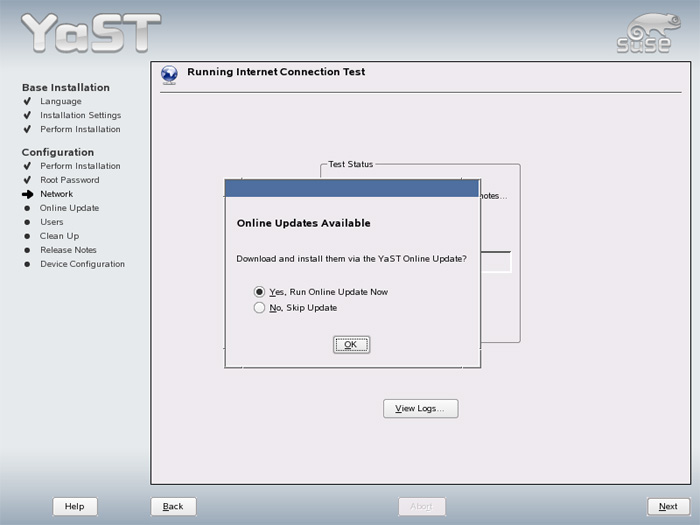Click the checkmark beside Base Installation's Perform Installation

coord(27,129)
